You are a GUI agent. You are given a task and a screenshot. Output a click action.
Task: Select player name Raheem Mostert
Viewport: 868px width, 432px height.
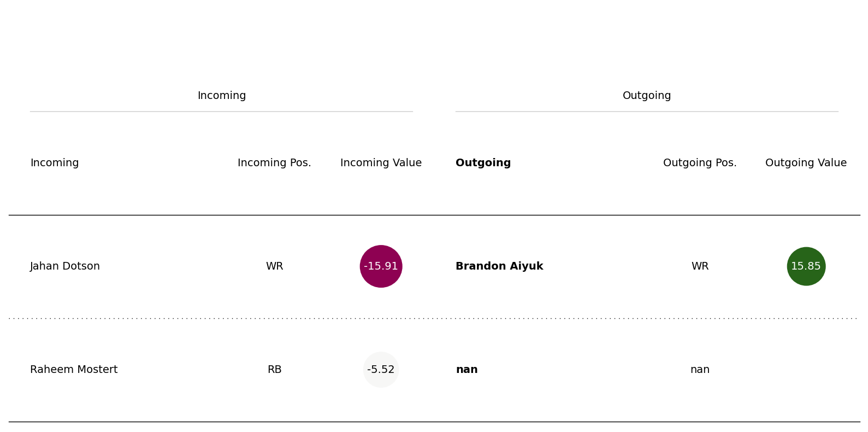point(74,370)
